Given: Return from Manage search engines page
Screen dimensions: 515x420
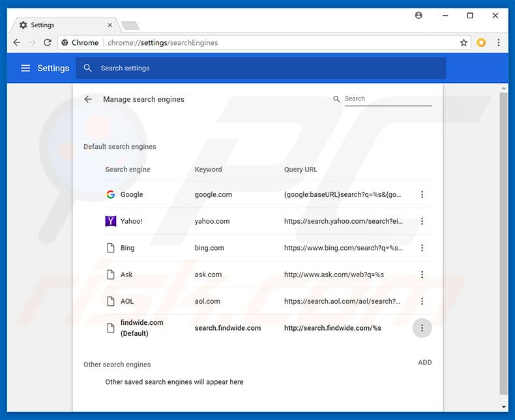Looking at the screenshot, I should (88, 99).
